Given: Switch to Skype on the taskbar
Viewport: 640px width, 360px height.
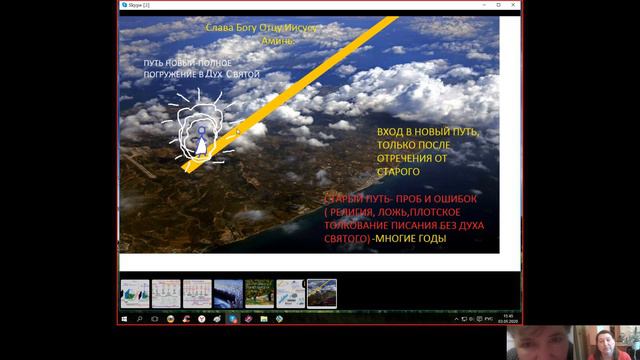Looking at the screenshot, I should (233, 319).
